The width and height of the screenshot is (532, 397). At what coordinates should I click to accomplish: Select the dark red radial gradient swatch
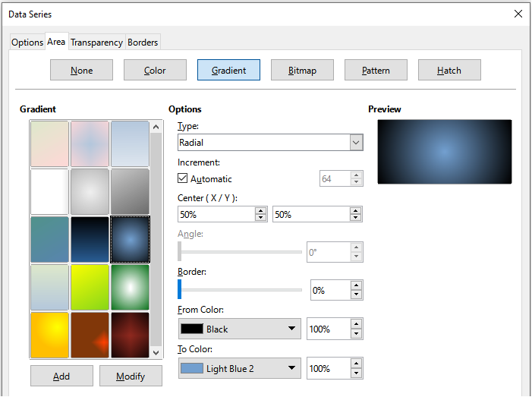click(x=130, y=335)
